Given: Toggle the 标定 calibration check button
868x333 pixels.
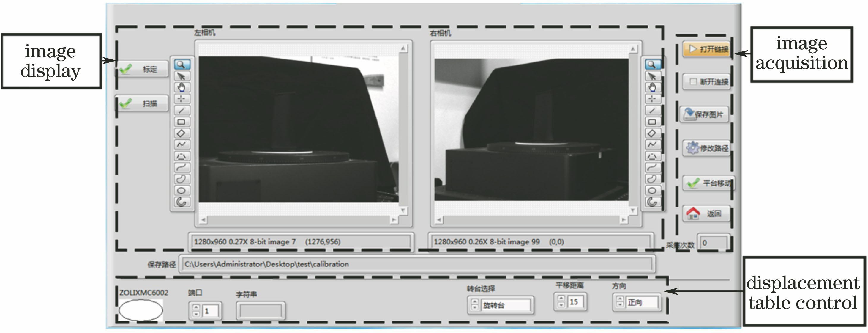Looking at the screenshot, I should [x=143, y=70].
